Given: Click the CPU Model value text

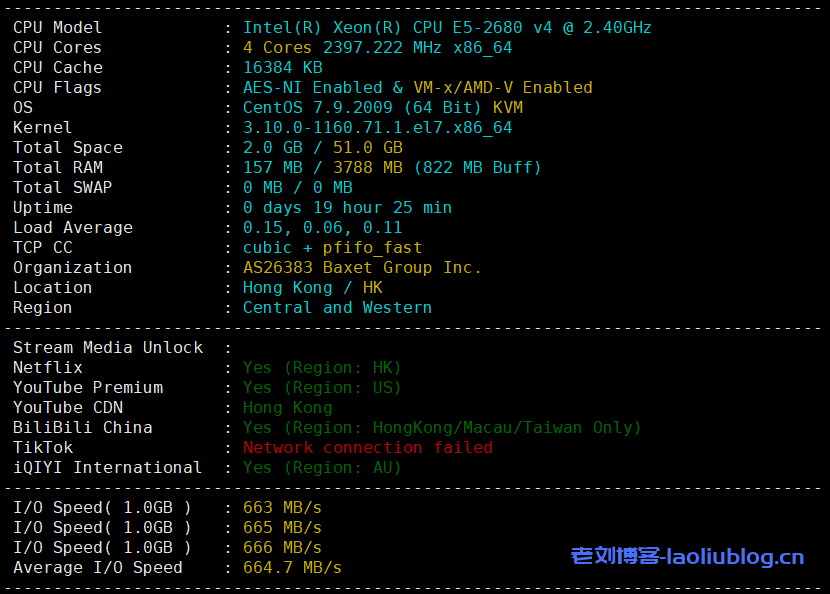Looking at the screenshot, I should (x=447, y=28).
